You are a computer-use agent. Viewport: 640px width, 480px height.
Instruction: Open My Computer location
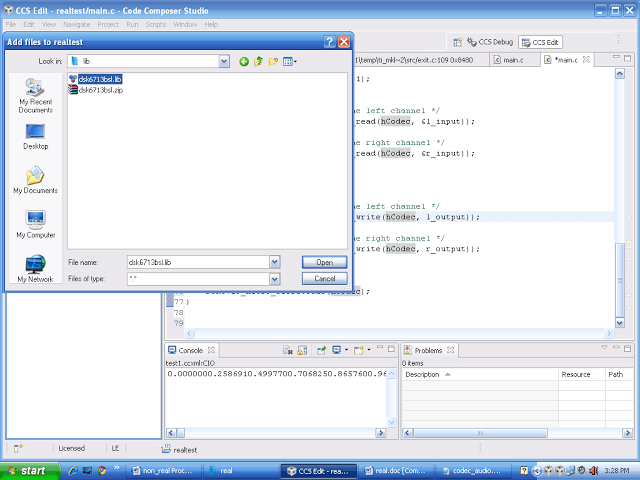tap(36, 224)
